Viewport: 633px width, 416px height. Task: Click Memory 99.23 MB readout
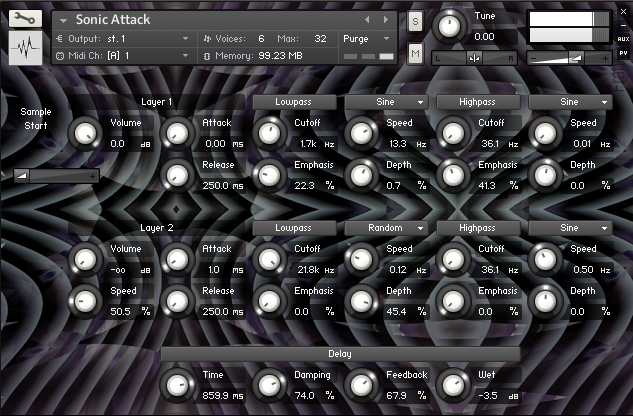click(281, 56)
